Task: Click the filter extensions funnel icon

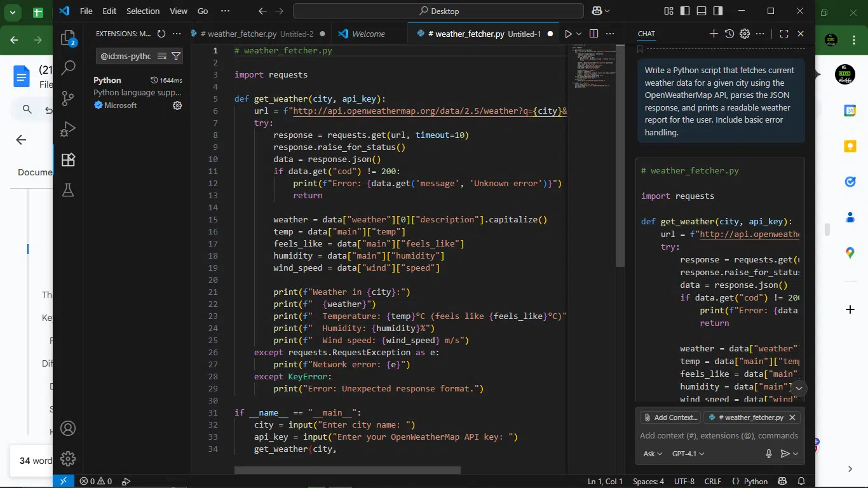Action: pos(176,56)
